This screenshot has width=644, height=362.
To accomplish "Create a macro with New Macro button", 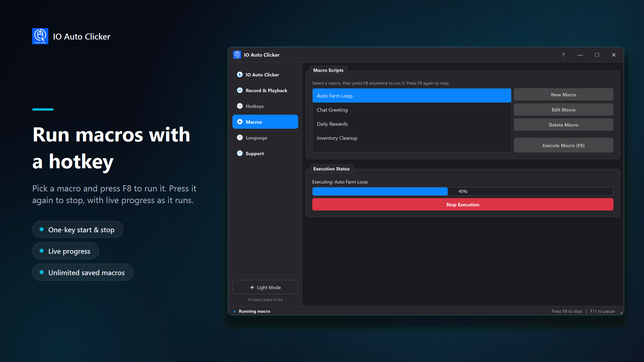I will 563,95.
